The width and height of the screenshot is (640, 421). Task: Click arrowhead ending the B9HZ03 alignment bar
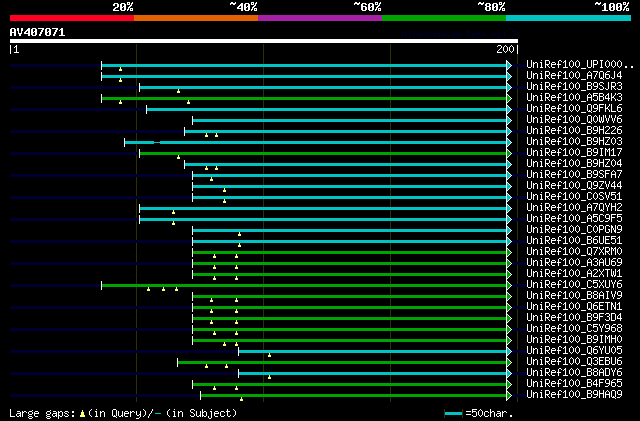tap(509, 143)
